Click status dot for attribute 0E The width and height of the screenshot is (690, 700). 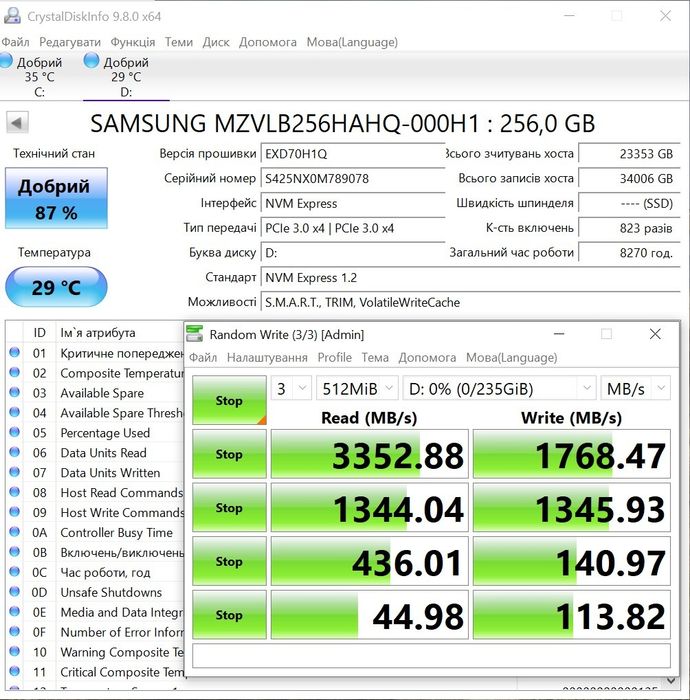pos(14,611)
